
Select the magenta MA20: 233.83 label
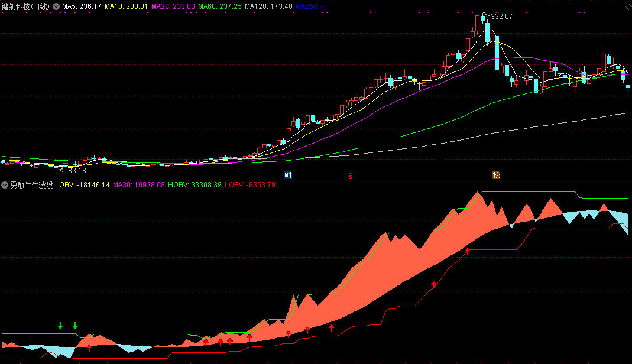pos(173,6)
